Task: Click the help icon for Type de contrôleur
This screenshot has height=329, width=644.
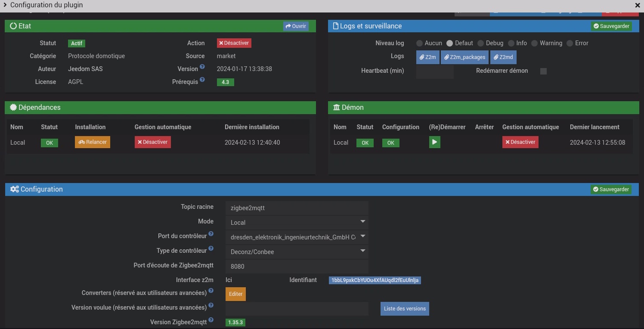Action: pos(211,249)
